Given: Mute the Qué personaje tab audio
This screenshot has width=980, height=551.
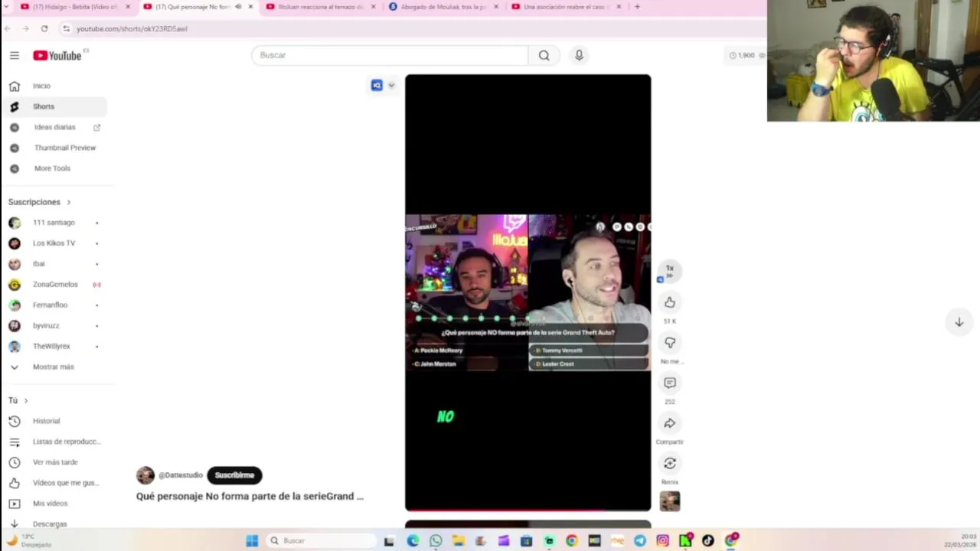Looking at the screenshot, I should click(238, 7).
